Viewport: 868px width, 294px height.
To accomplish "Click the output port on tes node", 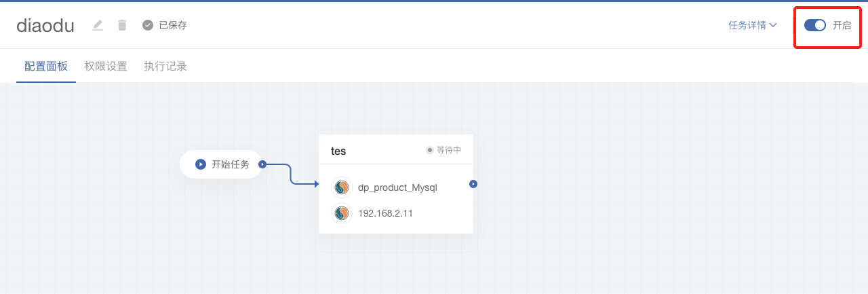I will click(x=473, y=184).
